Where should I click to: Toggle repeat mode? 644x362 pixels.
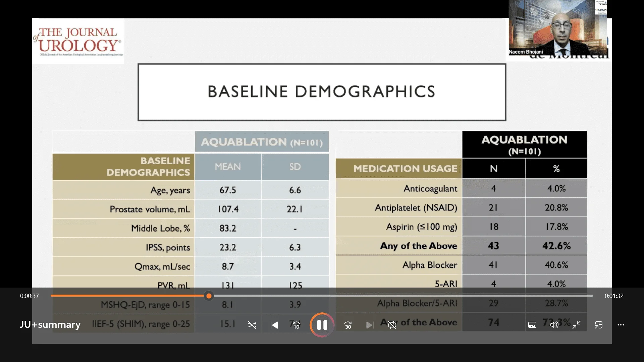coord(392,325)
